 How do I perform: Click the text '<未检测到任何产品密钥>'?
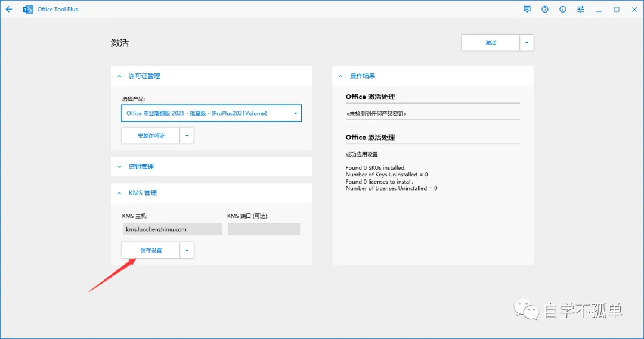click(x=376, y=114)
